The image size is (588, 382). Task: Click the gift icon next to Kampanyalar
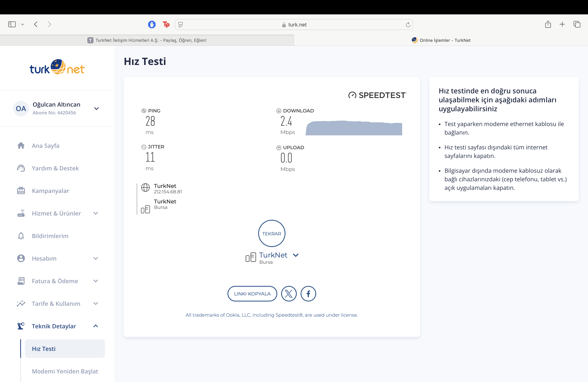pos(21,190)
